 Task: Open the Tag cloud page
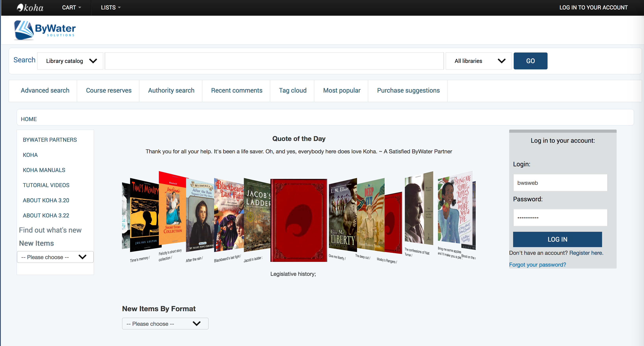tap(292, 90)
